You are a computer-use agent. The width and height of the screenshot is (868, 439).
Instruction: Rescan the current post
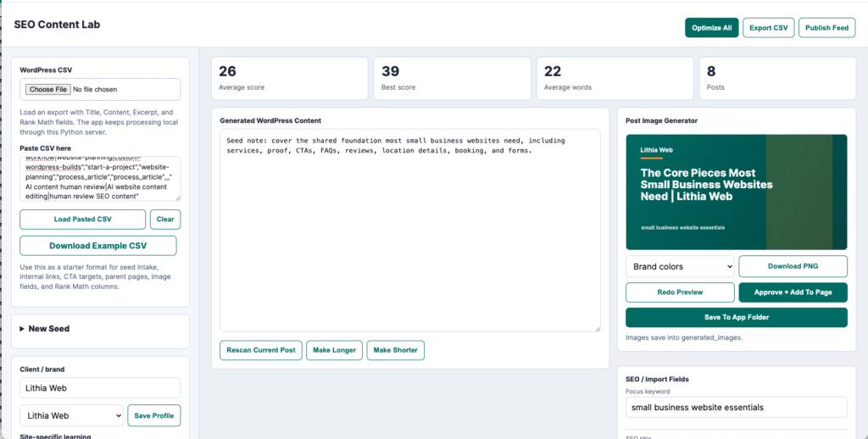261,350
